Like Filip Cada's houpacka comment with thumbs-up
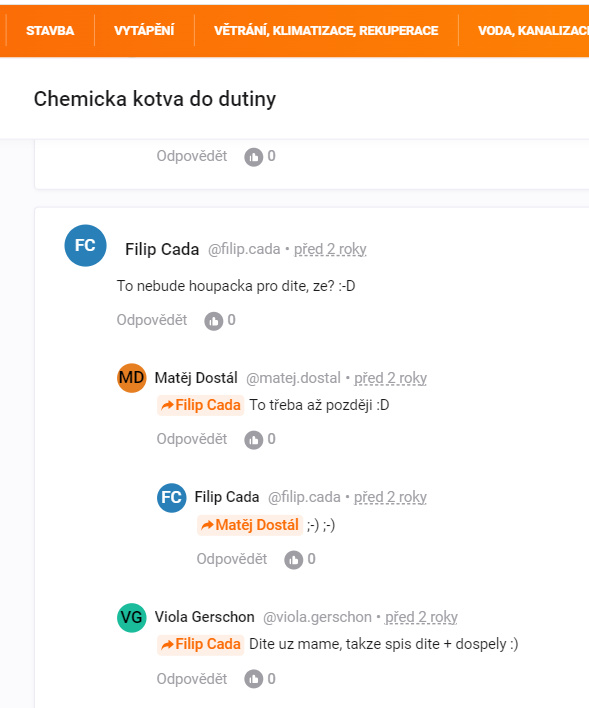 pos(214,321)
